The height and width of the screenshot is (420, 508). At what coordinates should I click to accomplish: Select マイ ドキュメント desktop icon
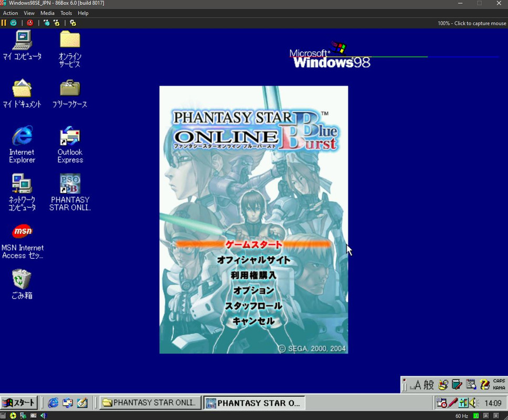(x=22, y=93)
